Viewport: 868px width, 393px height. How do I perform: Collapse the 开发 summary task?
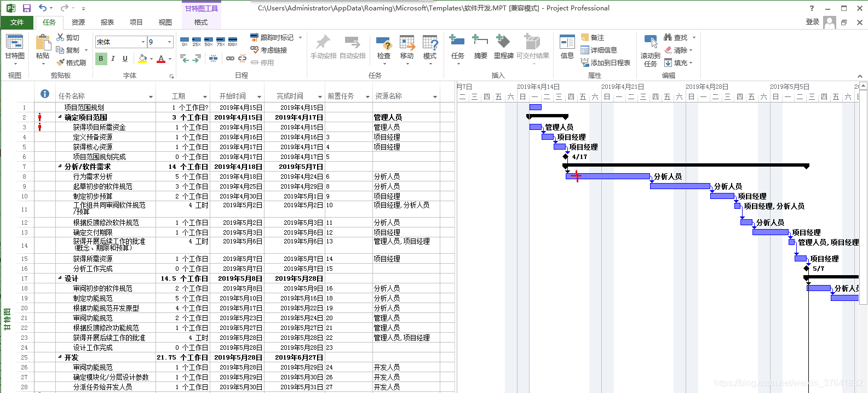point(60,357)
